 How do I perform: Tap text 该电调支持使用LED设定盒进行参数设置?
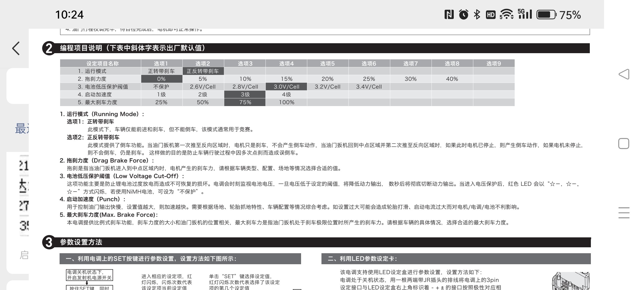pyautogui.click(x=411, y=272)
